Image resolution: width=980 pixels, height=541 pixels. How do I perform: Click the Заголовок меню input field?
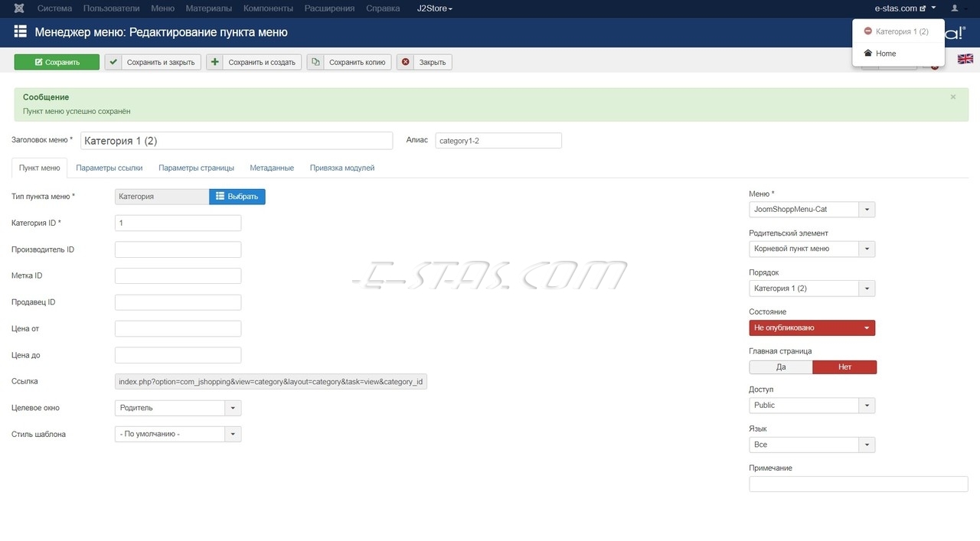click(237, 141)
